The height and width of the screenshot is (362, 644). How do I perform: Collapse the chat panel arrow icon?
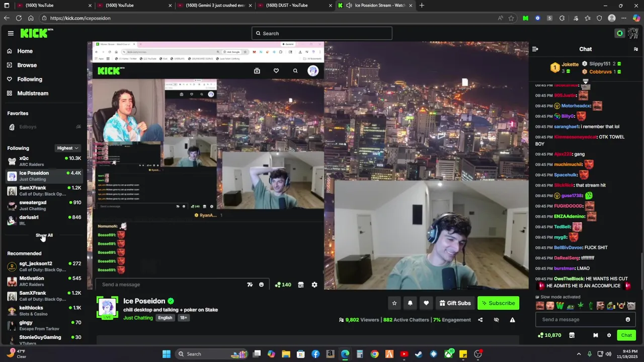pyautogui.click(x=535, y=49)
